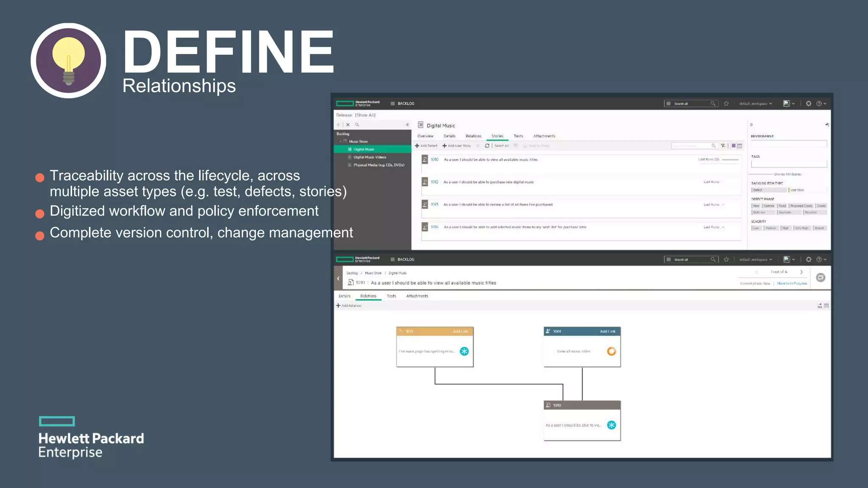
Task: Collapse the Backlog tree panel with double chevron
Action: 407,125
